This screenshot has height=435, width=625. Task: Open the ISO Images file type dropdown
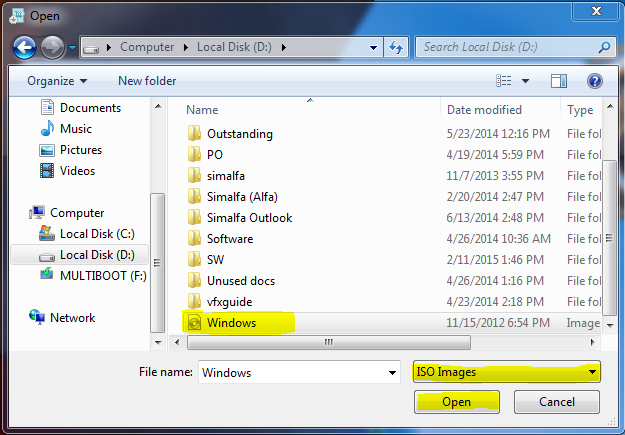[x=507, y=372]
